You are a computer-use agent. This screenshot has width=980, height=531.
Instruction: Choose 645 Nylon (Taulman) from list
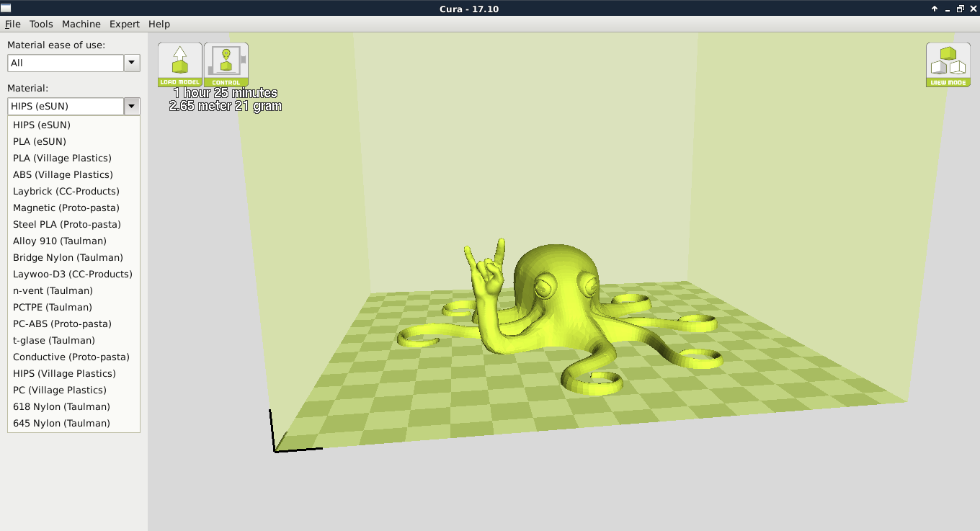61,423
